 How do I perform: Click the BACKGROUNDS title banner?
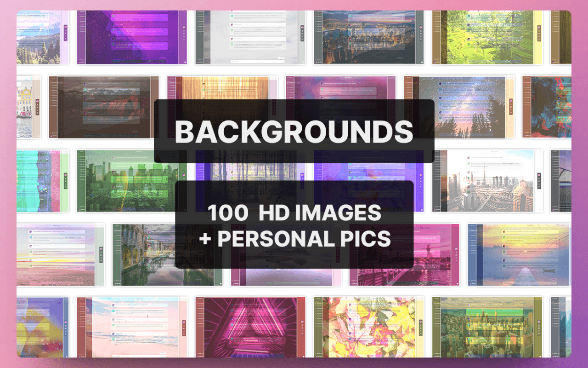click(294, 131)
